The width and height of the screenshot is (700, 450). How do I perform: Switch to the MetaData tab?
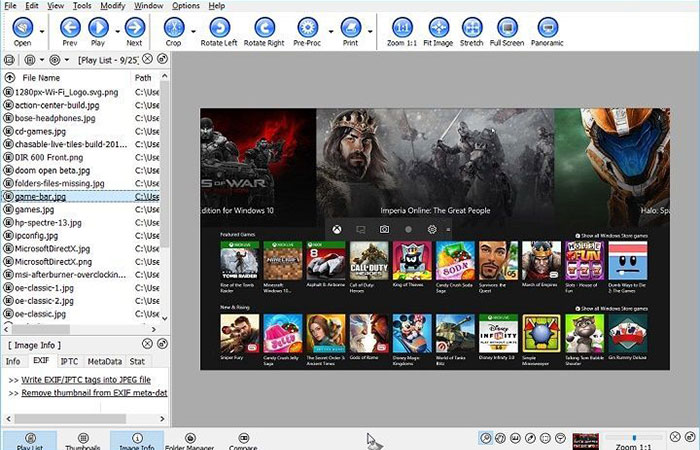pyautogui.click(x=104, y=361)
